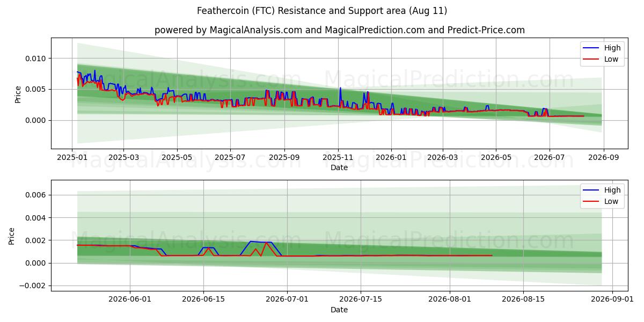The image size is (644, 322).
Task: Select the Low legend entry in the top chart
Action: (x=603, y=59)
